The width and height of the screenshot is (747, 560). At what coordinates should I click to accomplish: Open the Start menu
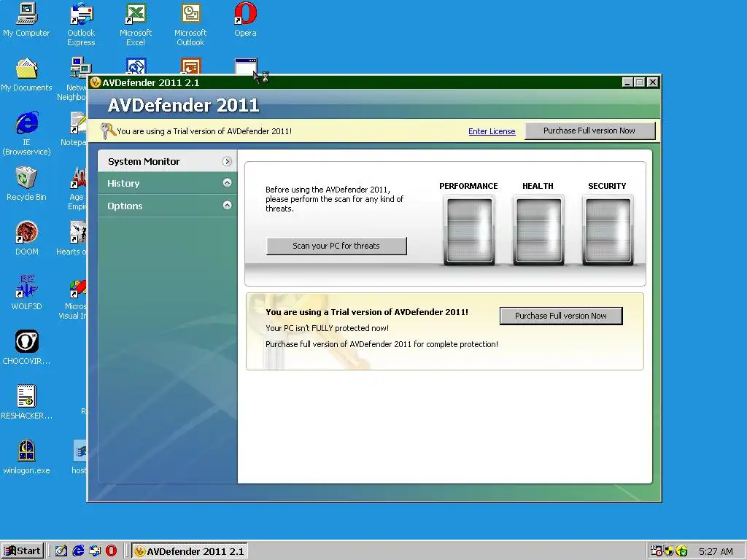[23, 551]
